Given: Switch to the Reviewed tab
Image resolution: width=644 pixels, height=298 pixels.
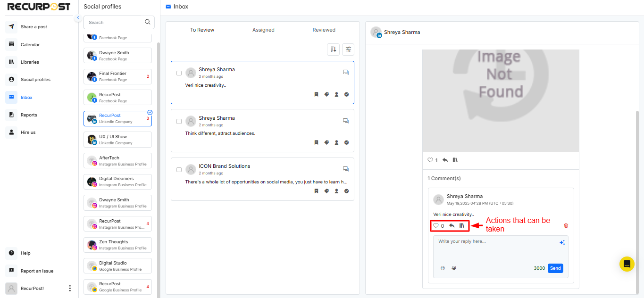Looking at the screenshot, I should [x=324, y=30].
